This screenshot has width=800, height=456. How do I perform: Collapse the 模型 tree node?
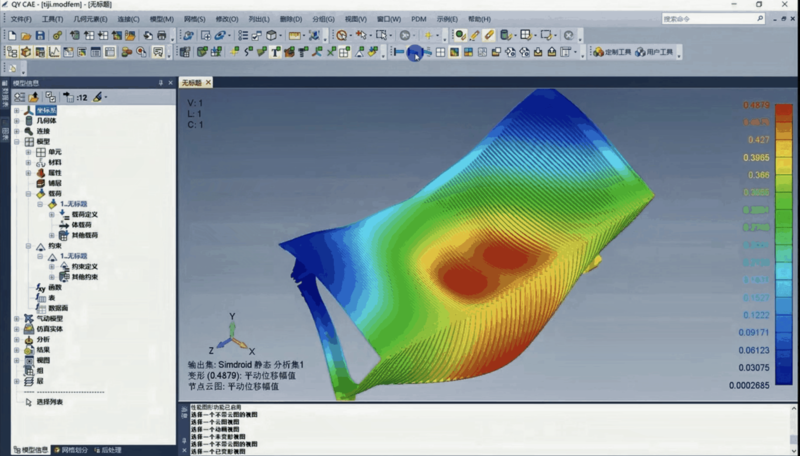(16, 142)
